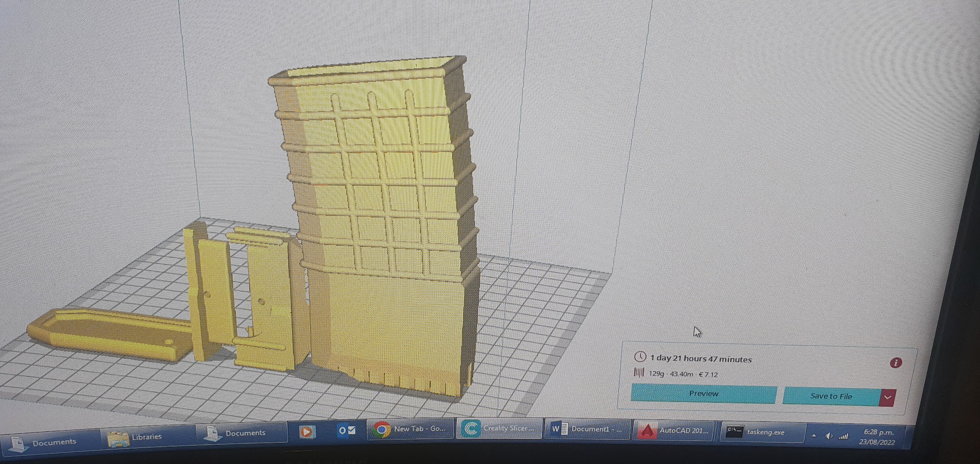Switch to AutoCAD taskbar button
This screenshot has width=980, height=464.
tap(675, 431)
